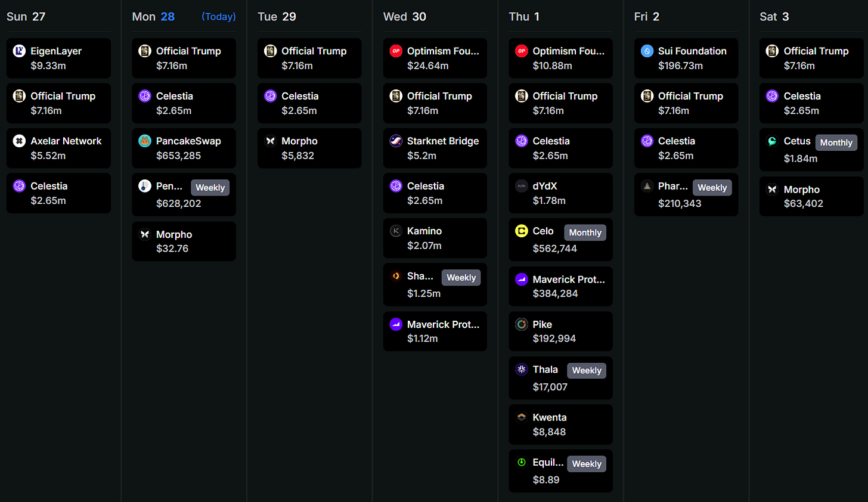Click Cetus $1.84m amount
The image size is (868, 502).
click(x=801, y=159)
